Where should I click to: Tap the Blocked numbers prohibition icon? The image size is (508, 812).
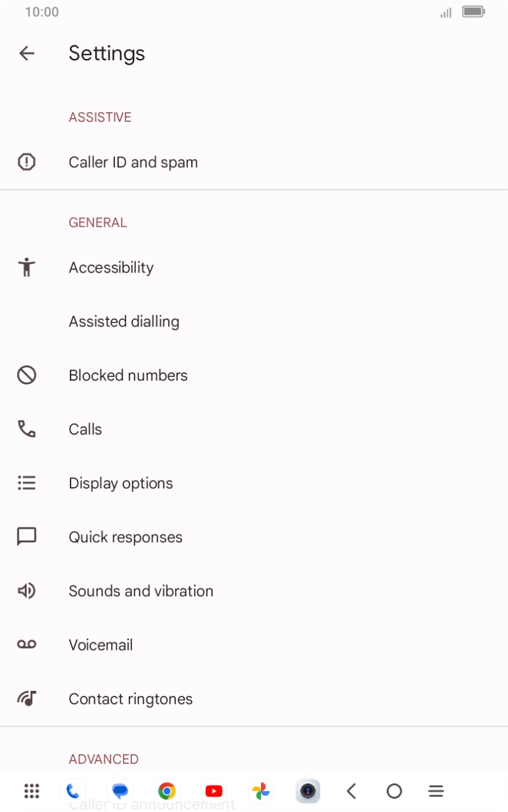(26, 375)
